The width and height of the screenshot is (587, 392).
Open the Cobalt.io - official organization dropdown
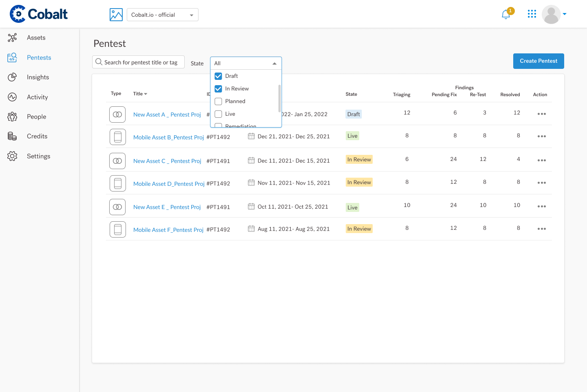pyautogui.click(x=163, y=15)
